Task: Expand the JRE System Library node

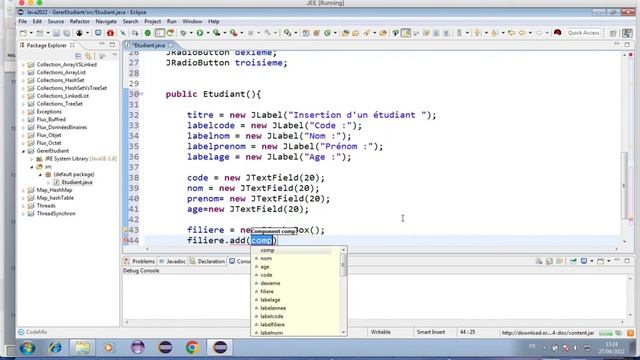Action: [31, 159]
